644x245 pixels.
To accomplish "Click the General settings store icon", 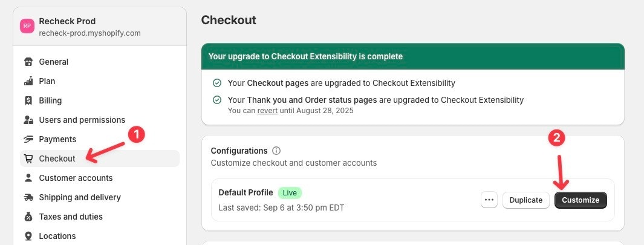I will click(28, 62).
